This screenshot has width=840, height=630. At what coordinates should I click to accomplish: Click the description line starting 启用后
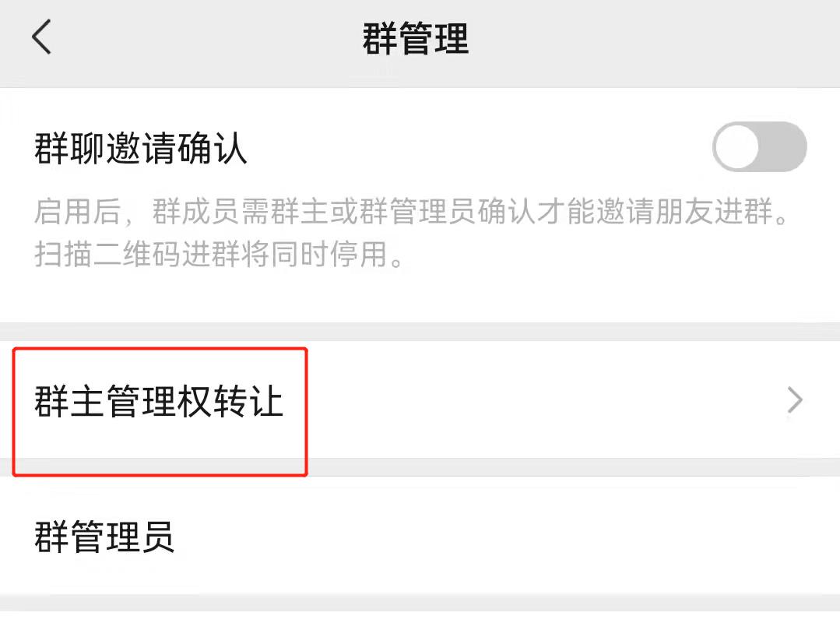click(411, 210)
